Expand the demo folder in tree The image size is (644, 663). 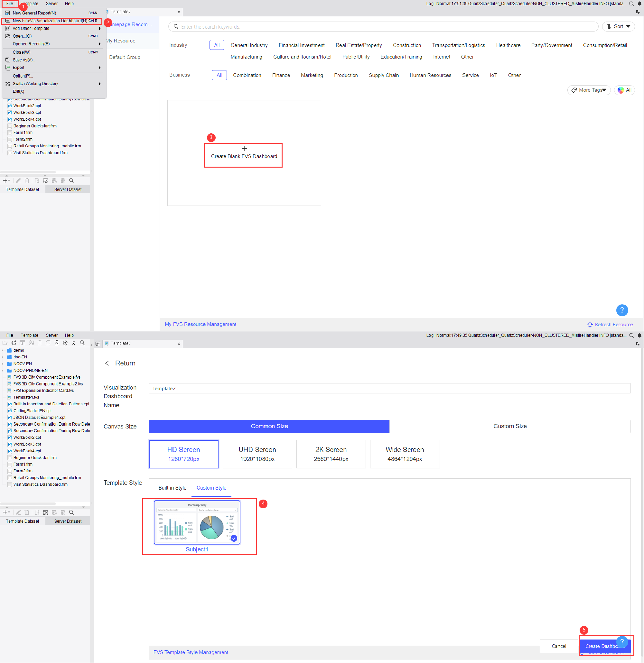(3, 350)
